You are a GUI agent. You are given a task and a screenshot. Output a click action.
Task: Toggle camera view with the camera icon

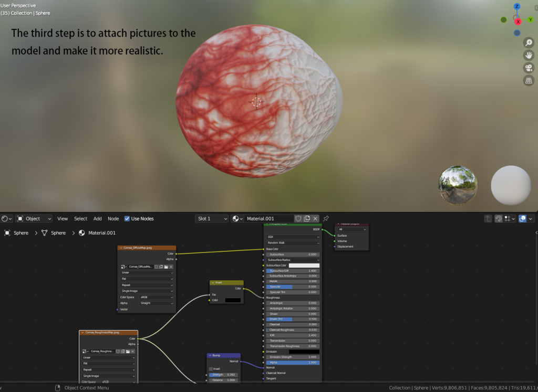point(529,68)
